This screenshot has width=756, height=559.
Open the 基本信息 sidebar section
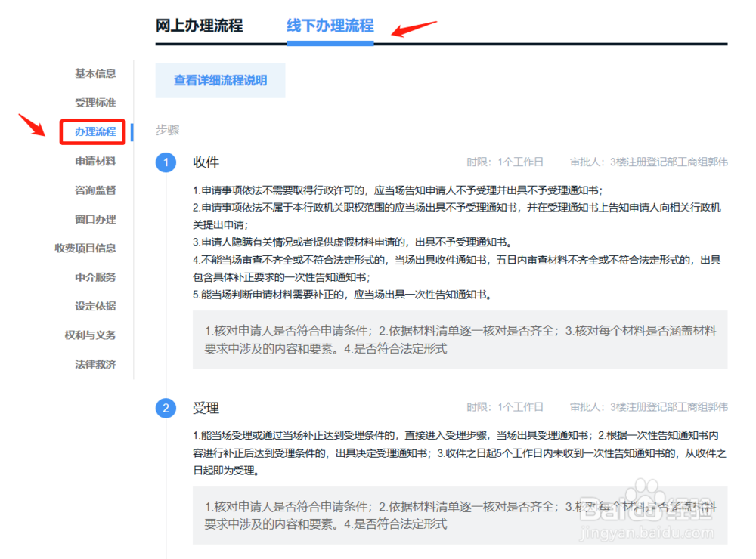tap(95, 73)
